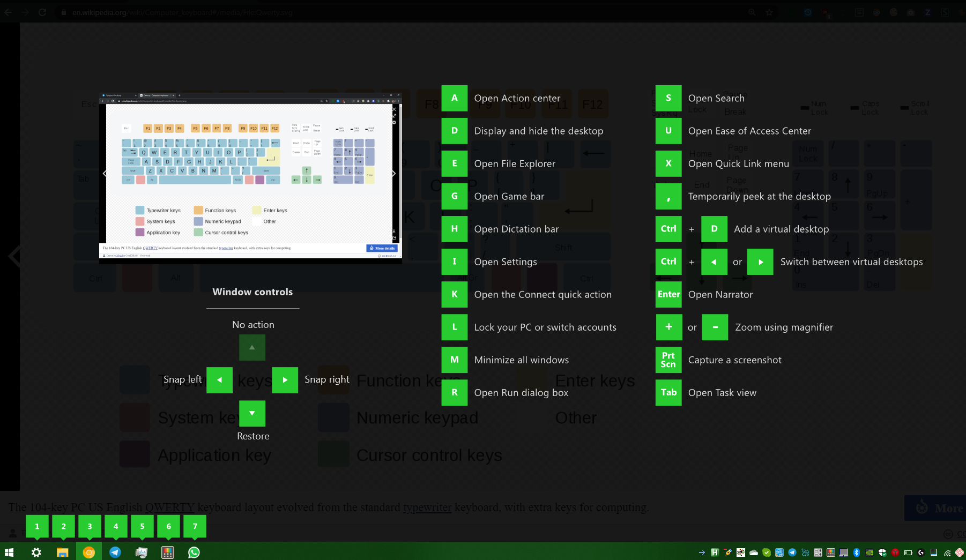
Task: Open the "typewriter" article link
Action: pos(427,507)
